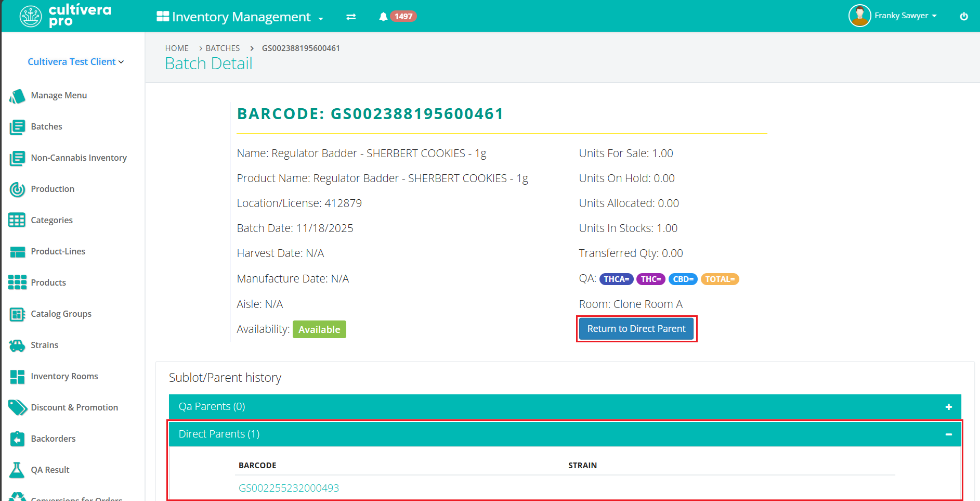The width and height of the screenshot is (980, 501).
Task: Click the CBD= QA badge
Action: pyautogui.click(x=683, y=279)
